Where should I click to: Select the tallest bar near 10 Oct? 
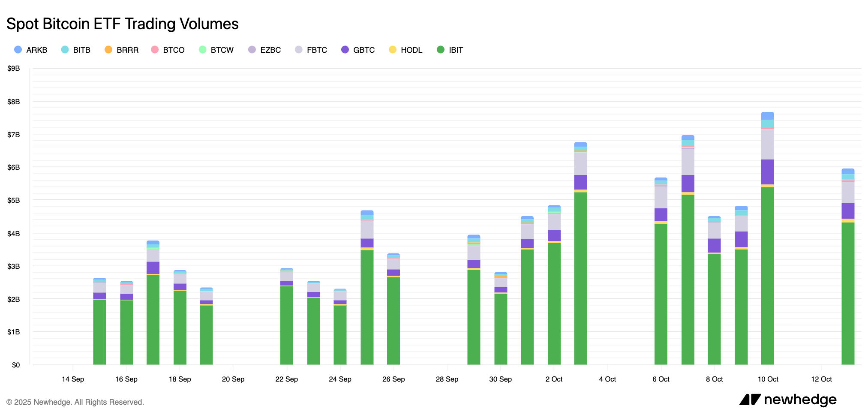(768, 236)
